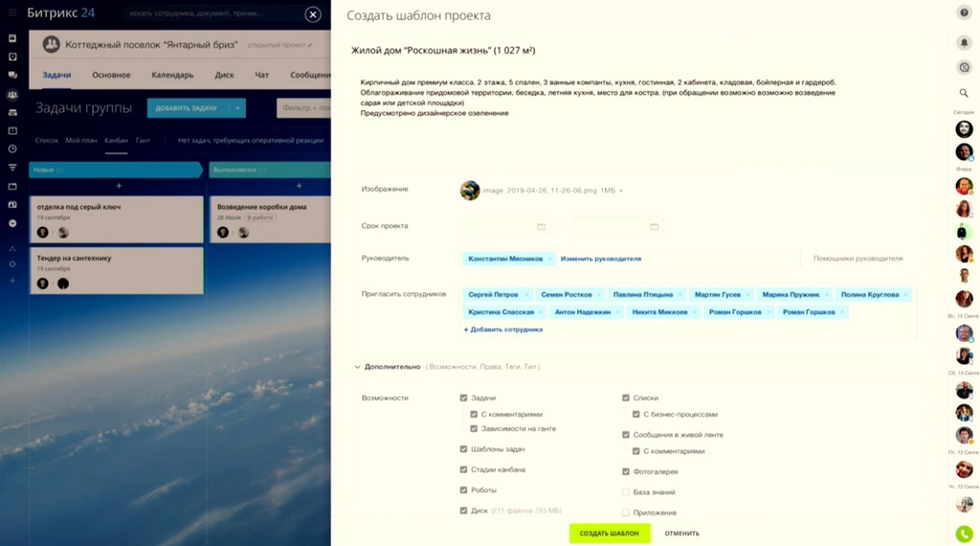Remove Мартин Гусев tag with its x
Screen dimensions: 980x546
[748, 295]
